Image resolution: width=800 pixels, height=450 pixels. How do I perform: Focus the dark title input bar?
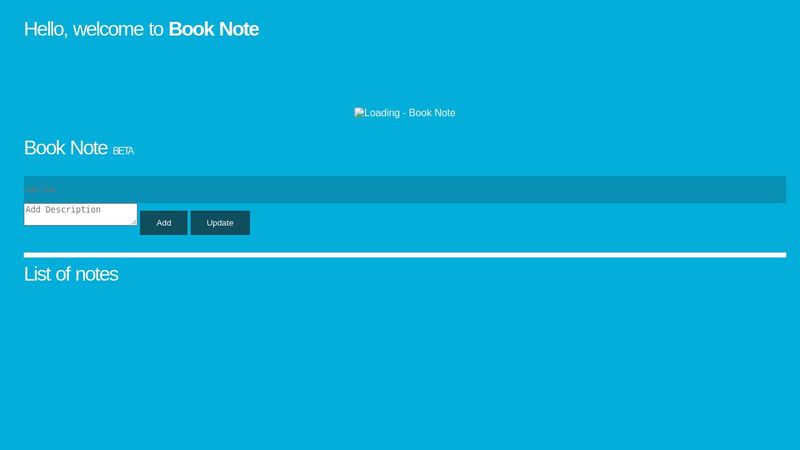click(405, 189)
